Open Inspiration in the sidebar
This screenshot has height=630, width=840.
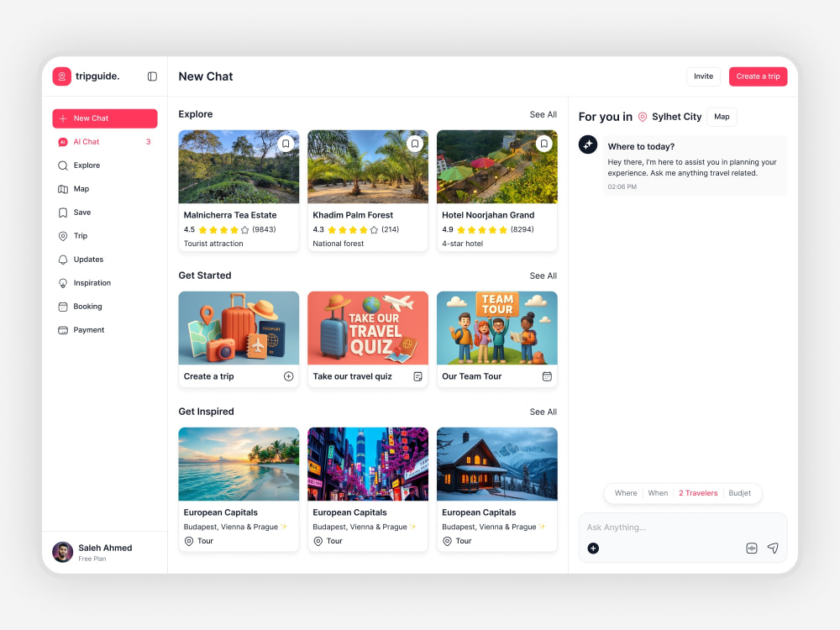105,283
